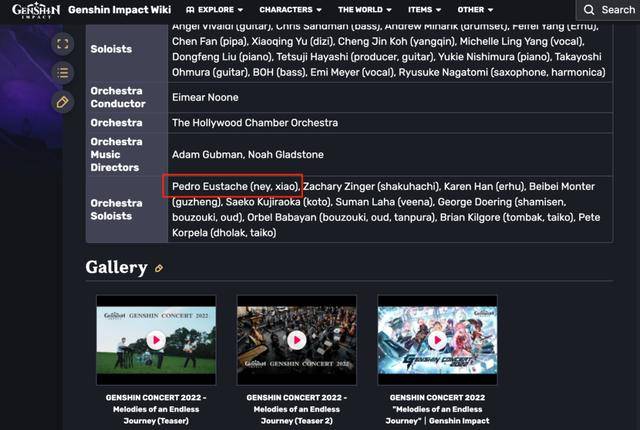
Task: Open the "Melodies of an Endless Journey" Genshin Impact caption
Action: point(438,409)
